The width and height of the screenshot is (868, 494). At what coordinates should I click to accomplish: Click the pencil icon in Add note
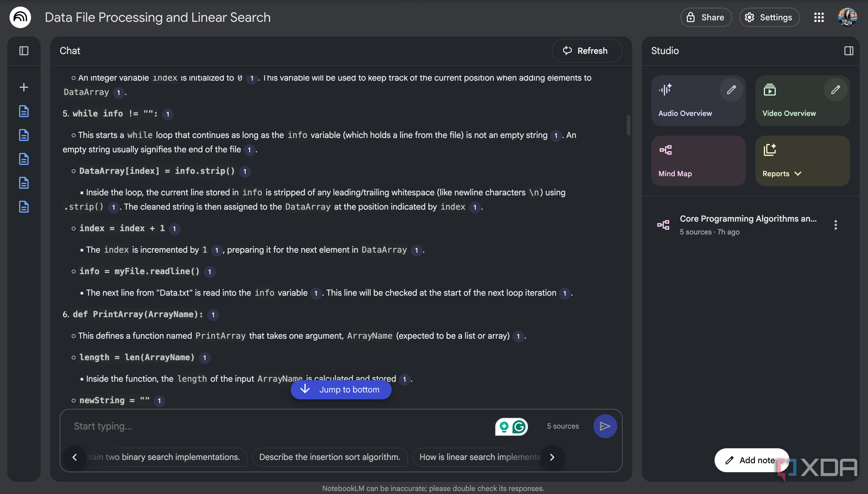(729, 461)
